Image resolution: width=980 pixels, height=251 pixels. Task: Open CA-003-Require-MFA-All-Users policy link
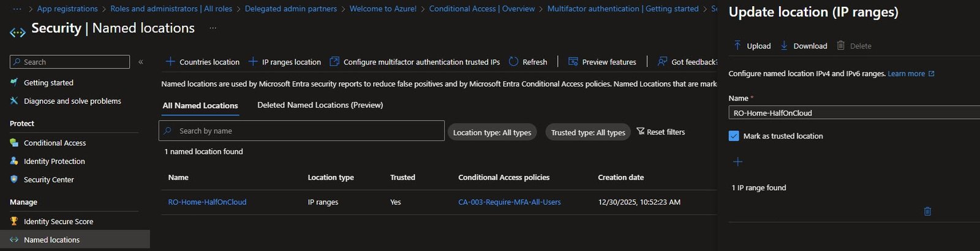[x=509, y=202]
